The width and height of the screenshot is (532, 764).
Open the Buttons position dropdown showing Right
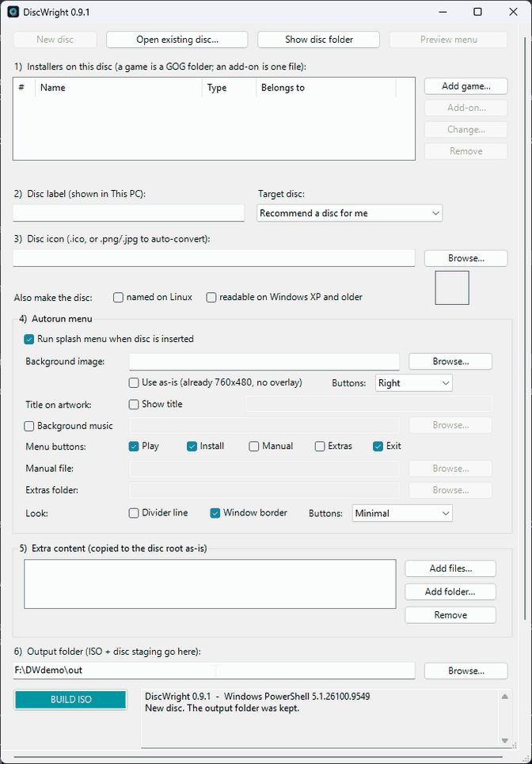[x=414, y=383]
